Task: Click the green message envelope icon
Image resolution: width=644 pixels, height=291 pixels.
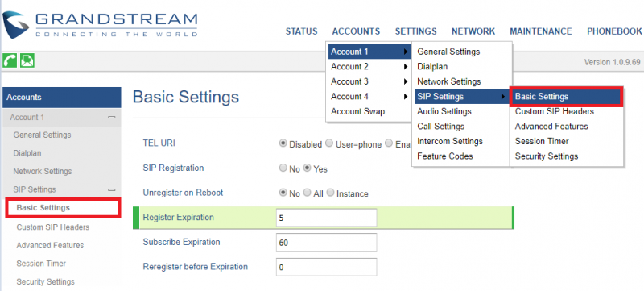Action: tap(27, 60)
